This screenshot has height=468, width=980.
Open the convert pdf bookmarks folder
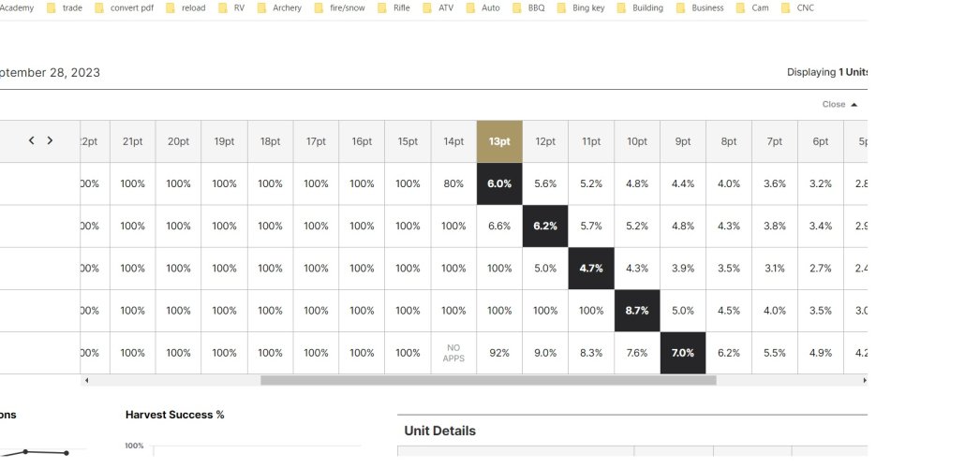click(125, 7)
